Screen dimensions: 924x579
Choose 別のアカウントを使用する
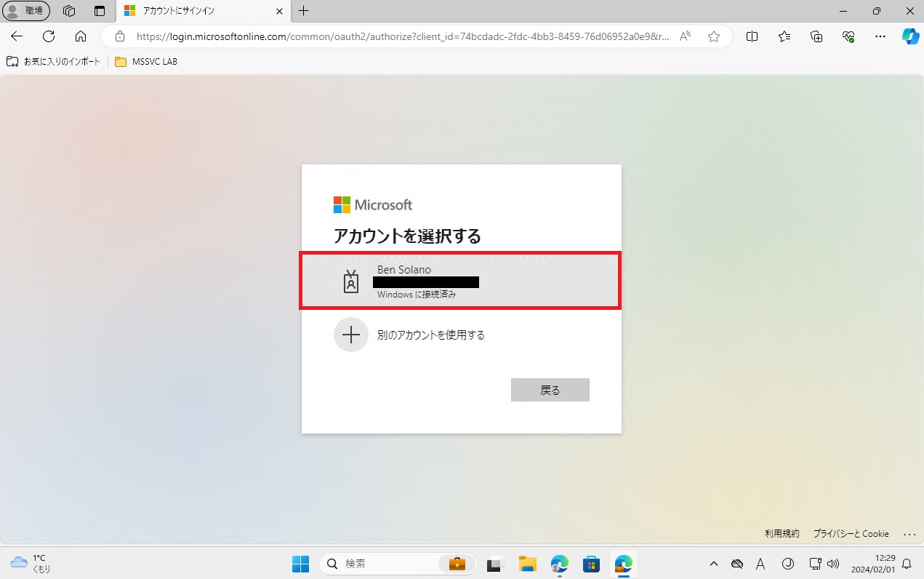[x=461, y=335]
